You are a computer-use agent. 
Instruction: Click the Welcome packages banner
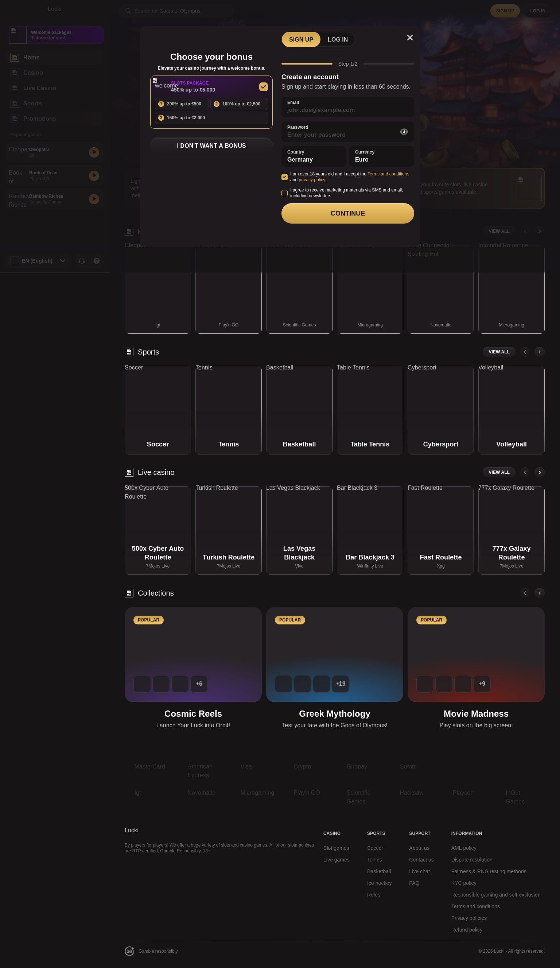(x=55, y=35)
